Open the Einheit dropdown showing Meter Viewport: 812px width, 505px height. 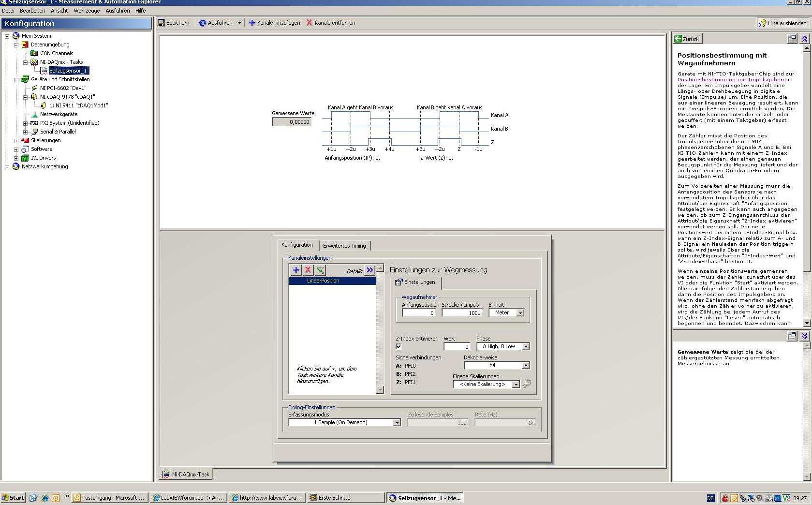coord(520,313)
